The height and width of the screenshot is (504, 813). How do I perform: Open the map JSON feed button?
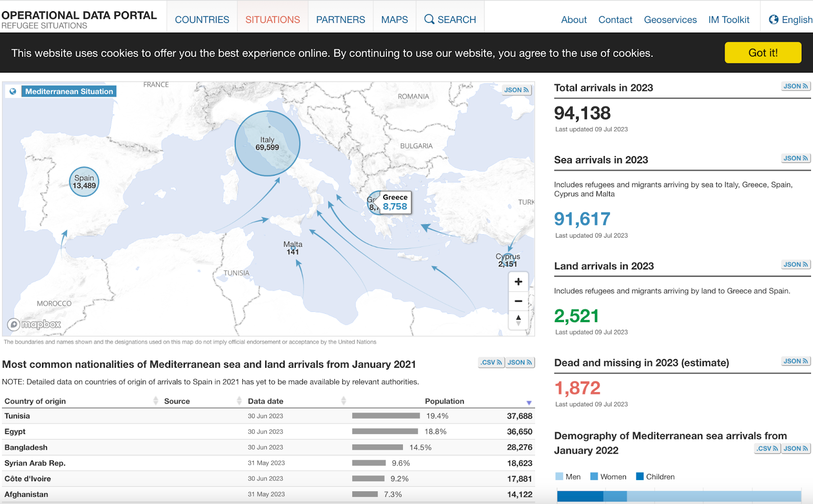(x=517, y=90)
